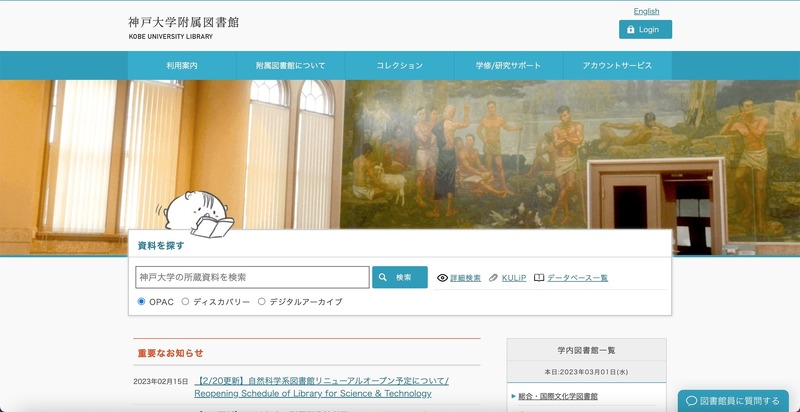Click the 重要なお知らせ heading
Screen dimensions: 800x412
pos(170,353)
